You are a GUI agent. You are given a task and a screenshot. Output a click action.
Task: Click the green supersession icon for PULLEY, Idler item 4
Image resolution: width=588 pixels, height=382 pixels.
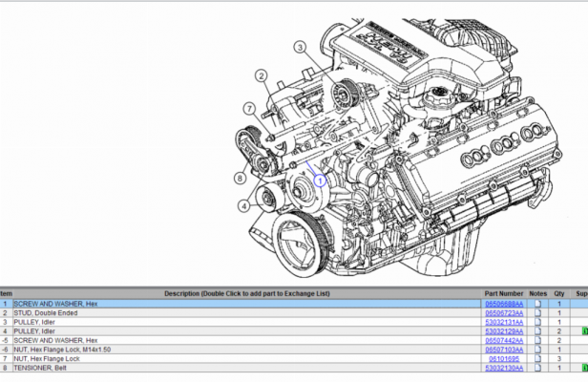click(x=585, y=331)
